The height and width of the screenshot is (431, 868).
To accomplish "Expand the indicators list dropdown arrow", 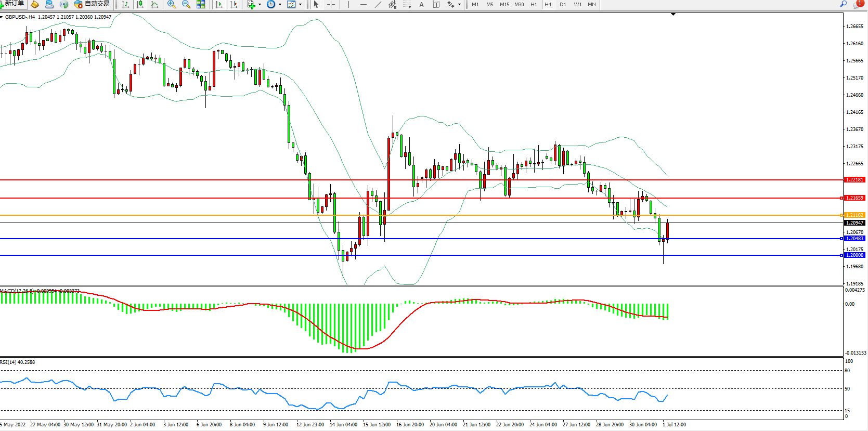I will [260, 5].
